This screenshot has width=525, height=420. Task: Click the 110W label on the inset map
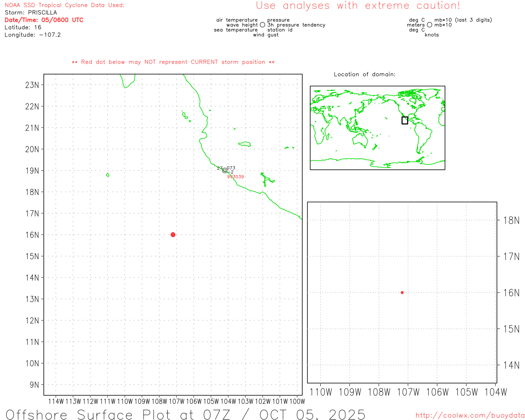pyautogui.click(x=320, y=392)
